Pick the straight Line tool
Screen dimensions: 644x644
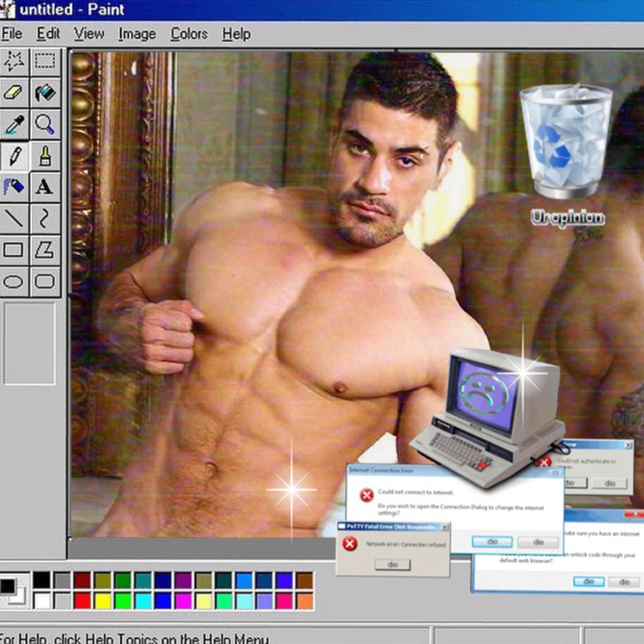pos(14,218)
